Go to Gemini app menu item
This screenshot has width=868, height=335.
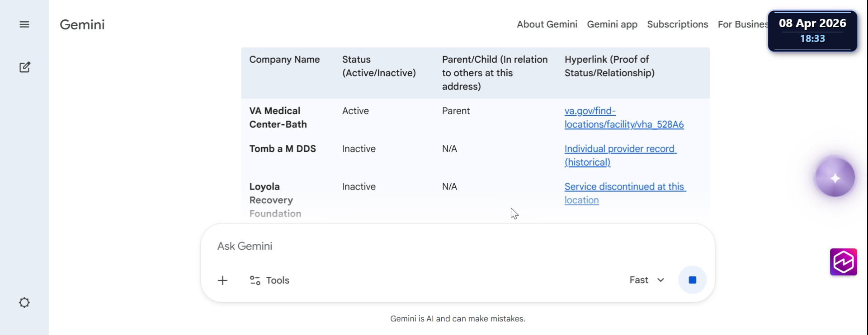[612, 24]
